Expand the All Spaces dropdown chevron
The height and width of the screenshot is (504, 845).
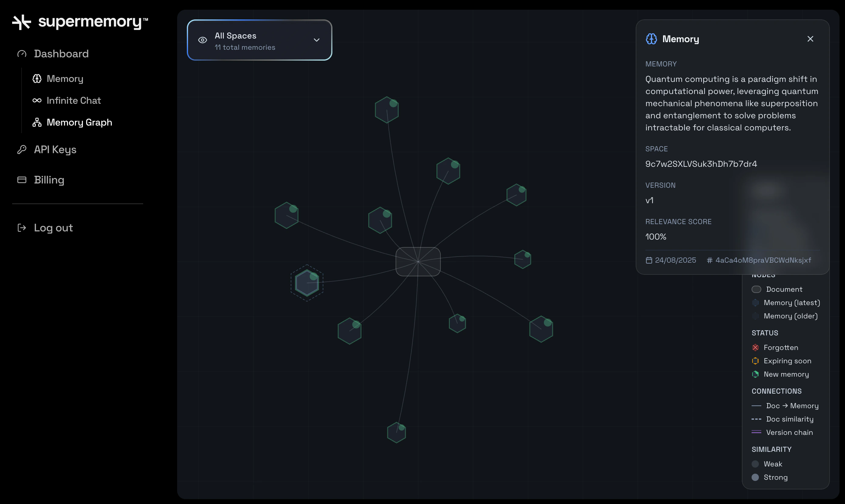tap(317, 40)
